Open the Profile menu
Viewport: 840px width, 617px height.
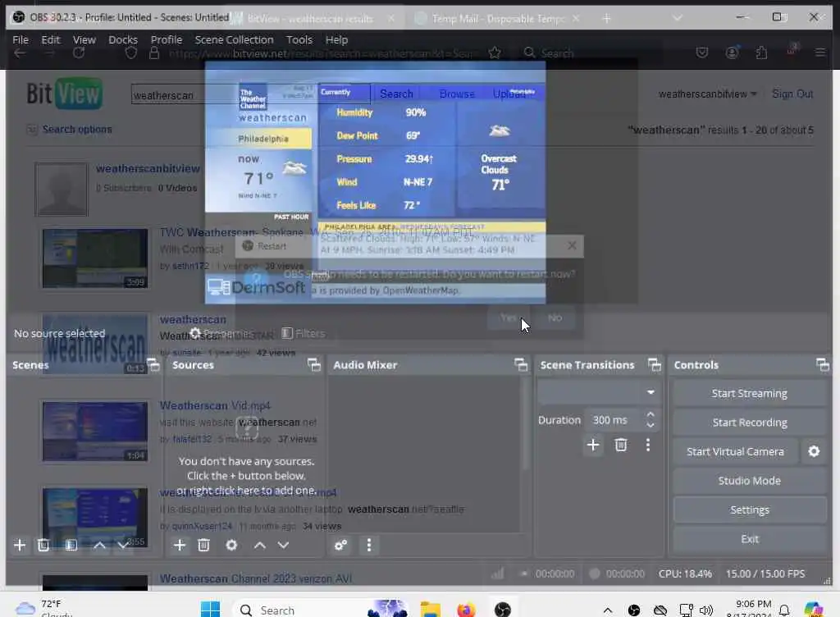click(166, 39)
